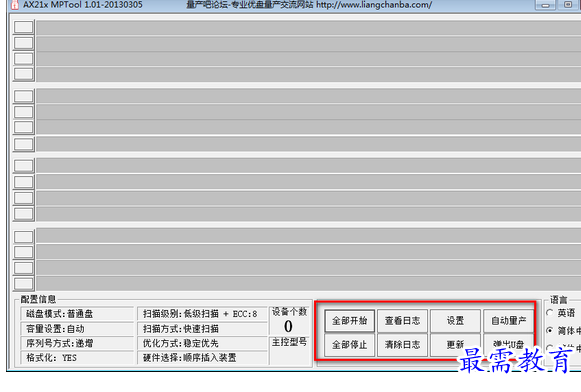
Task: Click the 优化方式:稳定优先 field
Action: pyautogui.click(x=202, y=343)
